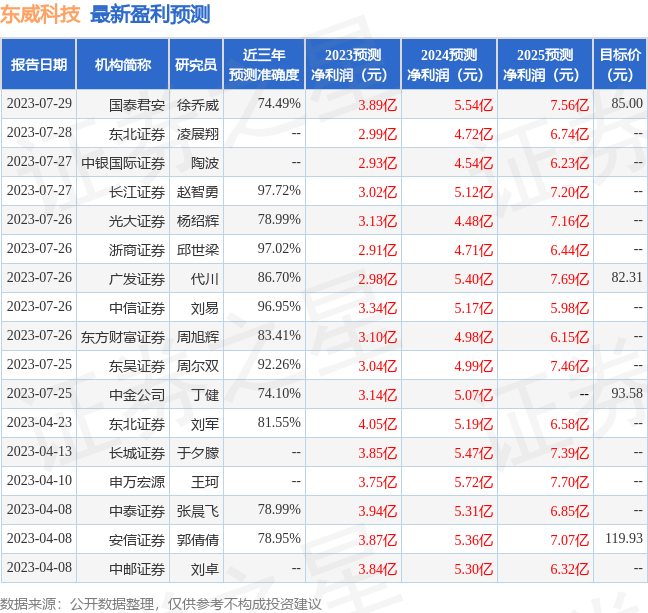Viewport: 648px width, 613px height.
Task: Select the 2023-07-29 date cell
Action: pos(39,104)
